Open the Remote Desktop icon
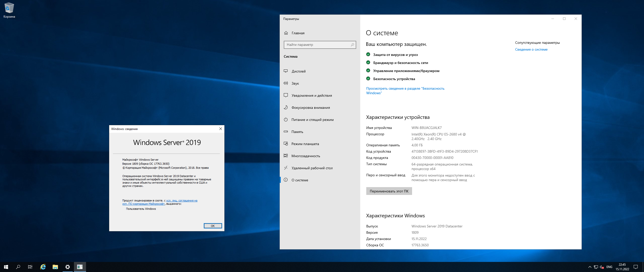This screenshot has height=272, width=644. tap(286, 168)
